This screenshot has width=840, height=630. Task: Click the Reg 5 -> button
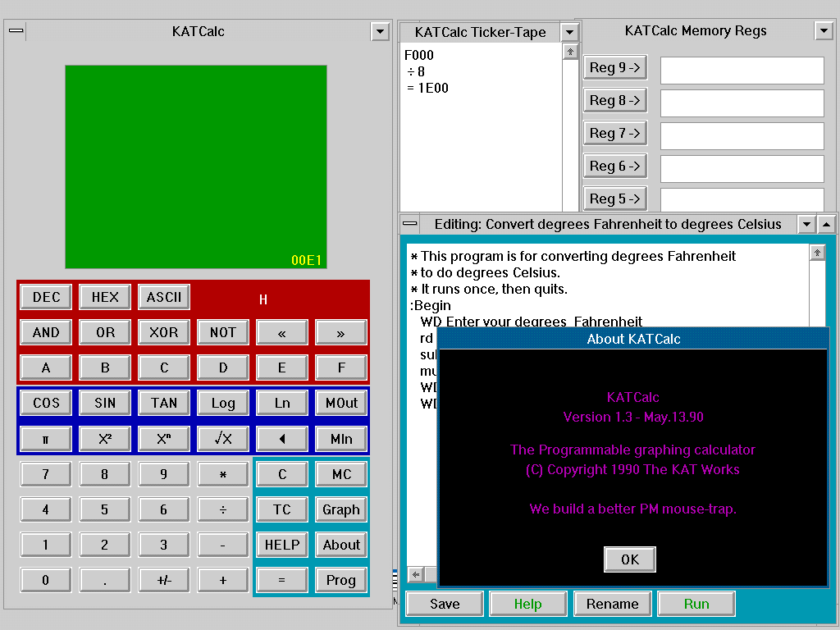click(615, 199)
